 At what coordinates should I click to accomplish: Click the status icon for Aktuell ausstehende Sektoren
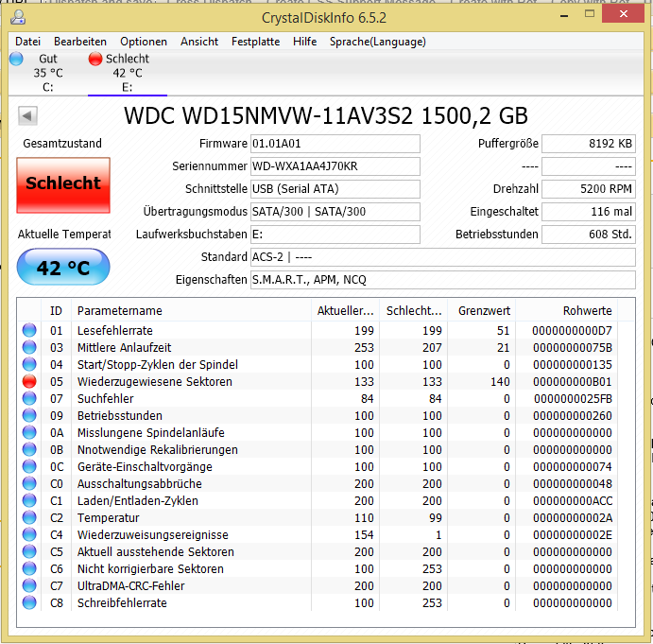[x=29, y=551]
